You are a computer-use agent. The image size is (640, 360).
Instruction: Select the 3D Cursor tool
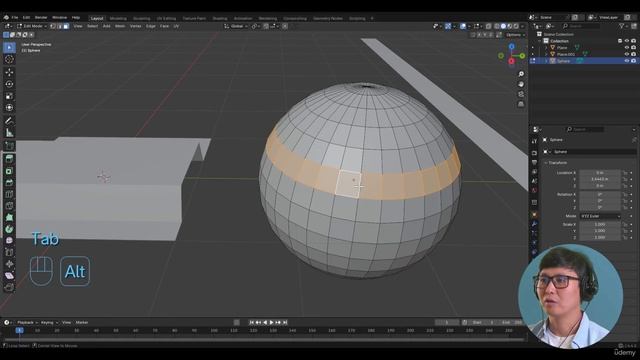[x=9, y=60]
